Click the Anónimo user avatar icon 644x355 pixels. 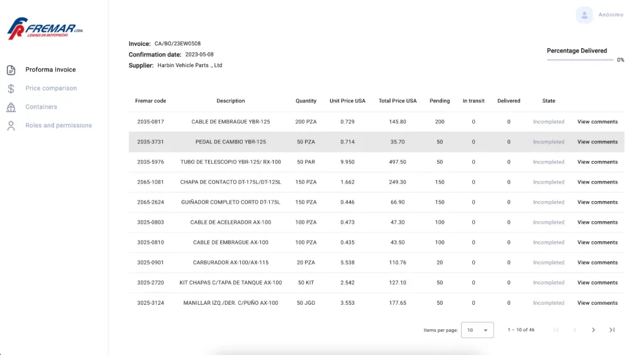click(584, 15)
